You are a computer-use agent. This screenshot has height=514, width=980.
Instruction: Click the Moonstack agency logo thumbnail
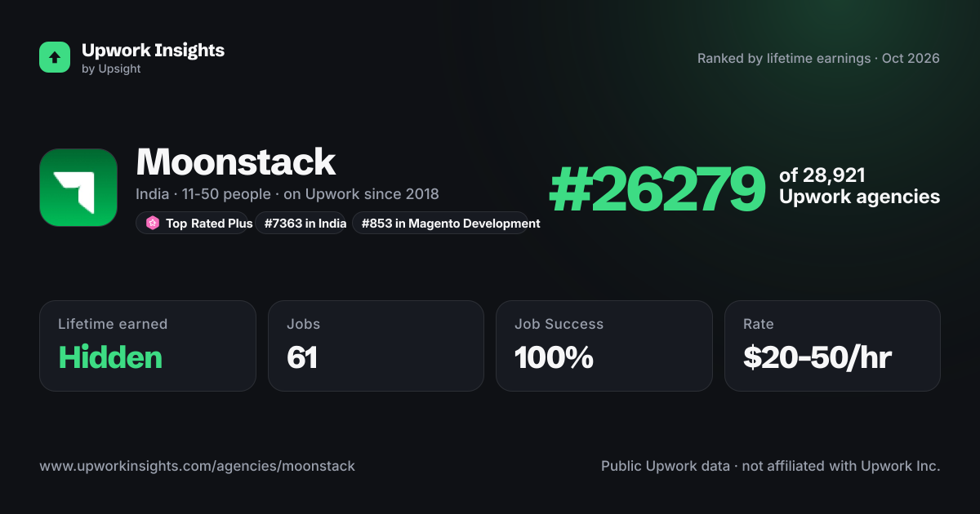pos(78,188)
